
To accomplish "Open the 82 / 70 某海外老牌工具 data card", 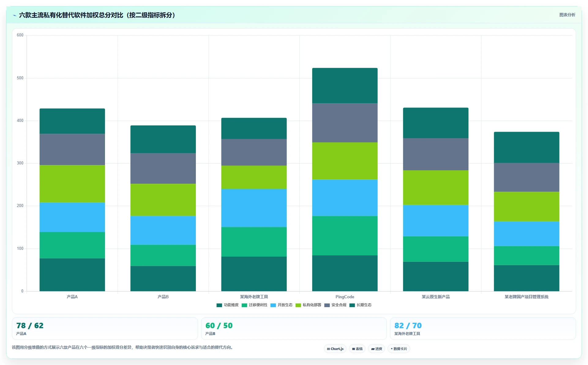I will [x=483, y=329].
